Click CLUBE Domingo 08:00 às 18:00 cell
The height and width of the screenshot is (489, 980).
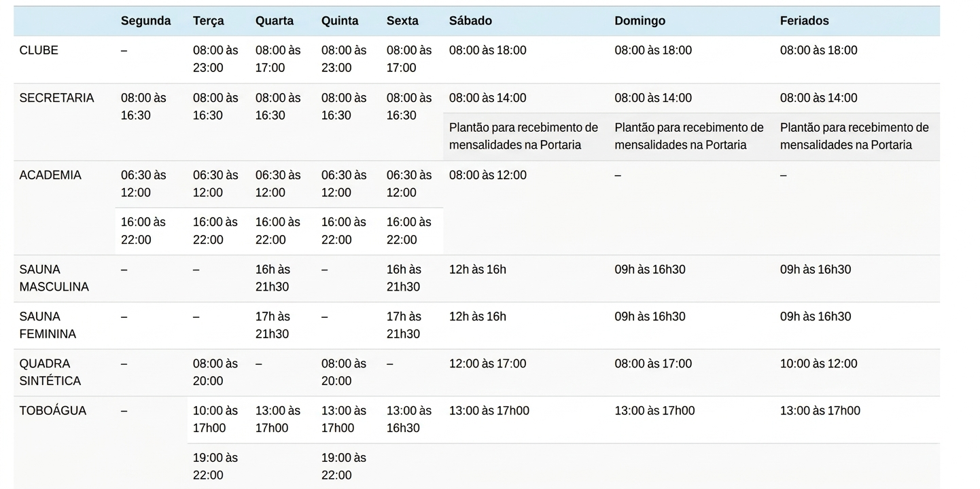pos(653,50)
